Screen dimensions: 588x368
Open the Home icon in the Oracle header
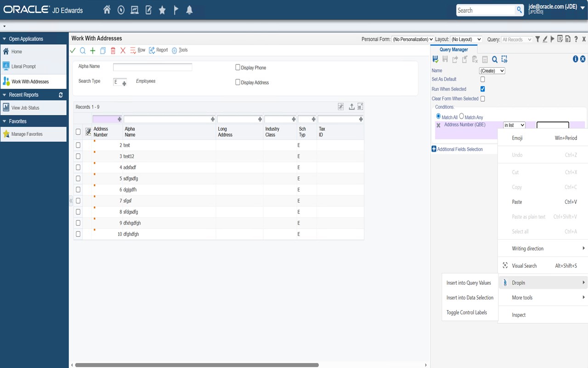click(x=107, y=10)
